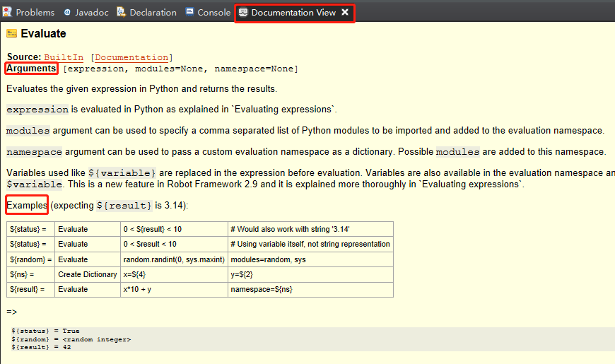Click the '=>' arrow text

[12, 312]
